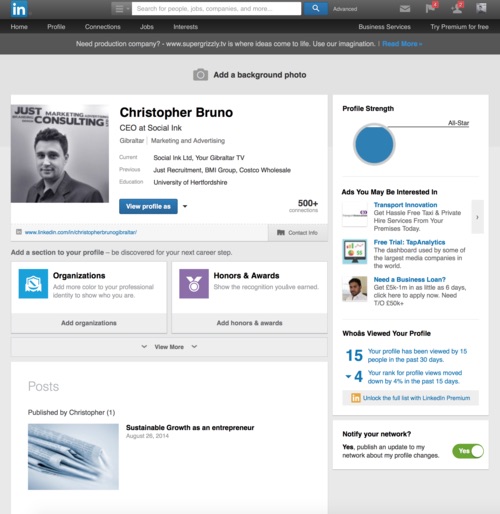Click the camera icon for background photo

200,75
